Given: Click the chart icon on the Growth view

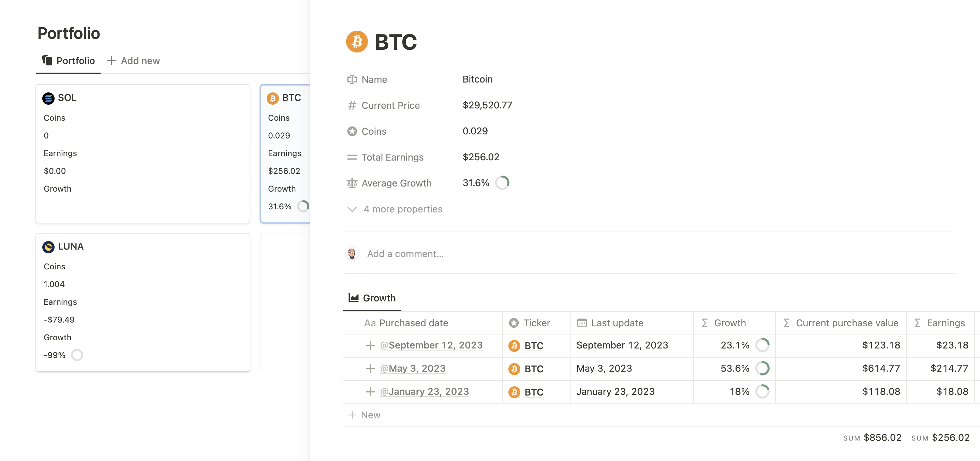Looking at the screenshot, I should [353, 297].
